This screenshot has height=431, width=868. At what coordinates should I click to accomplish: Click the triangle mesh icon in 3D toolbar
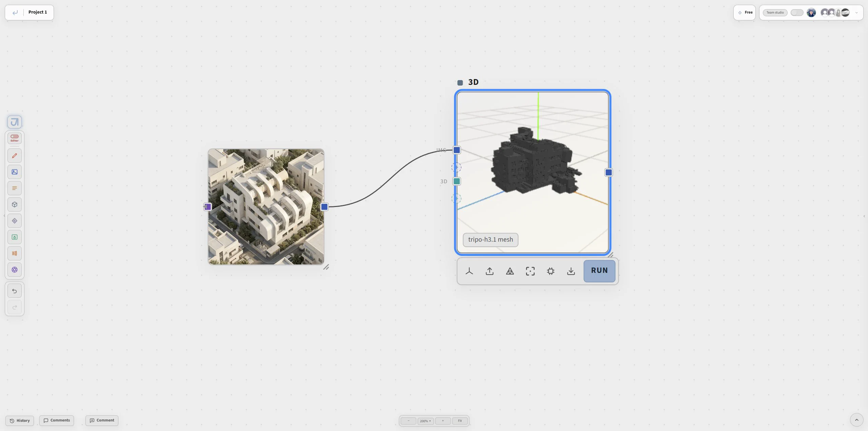[510, 271]
